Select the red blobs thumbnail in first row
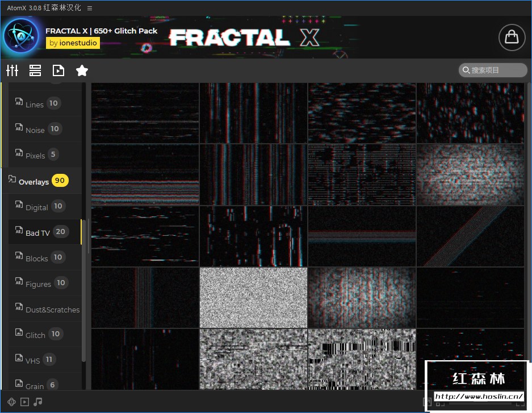The image size is (532, 413). [470, 113]
